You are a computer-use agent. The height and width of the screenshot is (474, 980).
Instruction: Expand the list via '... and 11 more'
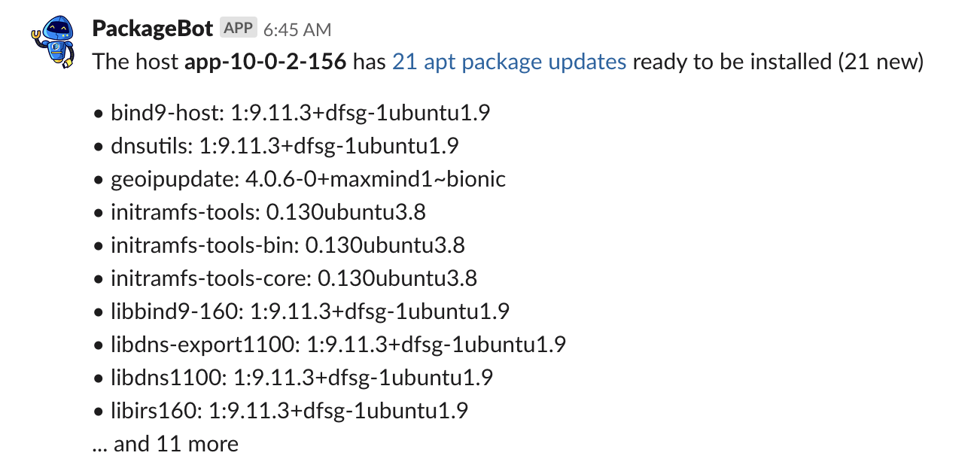[x=165, y=444]
